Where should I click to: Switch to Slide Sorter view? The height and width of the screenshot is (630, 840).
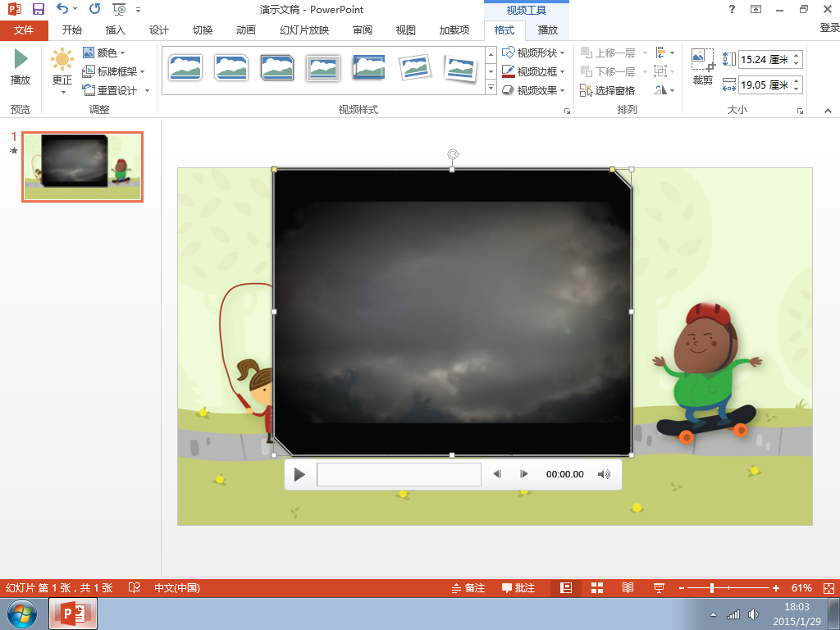click(x=597, y=587)
